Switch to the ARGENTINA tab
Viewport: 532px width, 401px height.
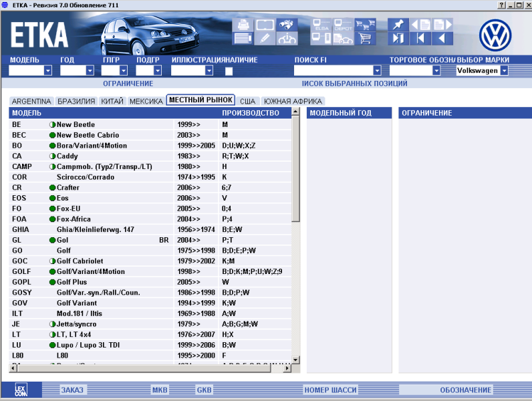point(31,101)
